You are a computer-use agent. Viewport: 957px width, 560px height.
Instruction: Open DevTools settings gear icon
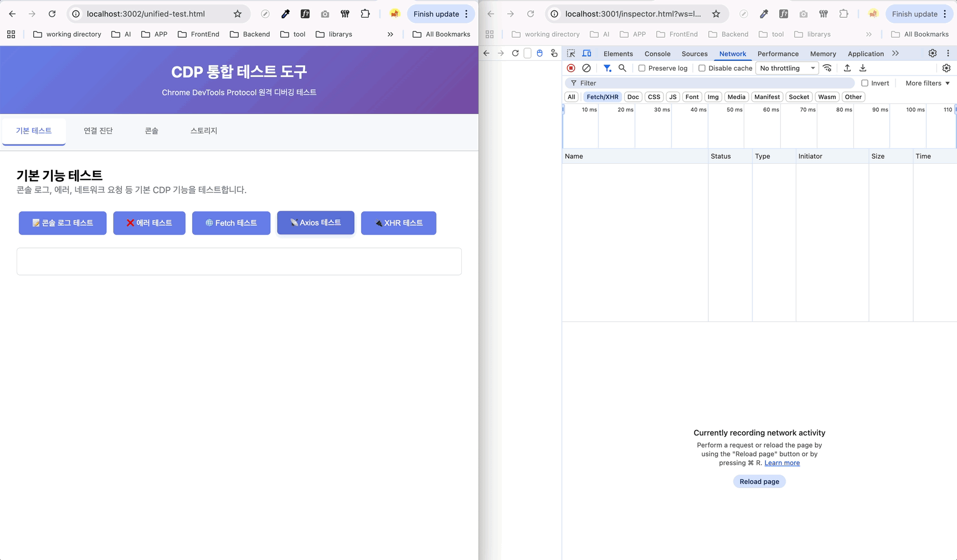[x=933, y=54]
